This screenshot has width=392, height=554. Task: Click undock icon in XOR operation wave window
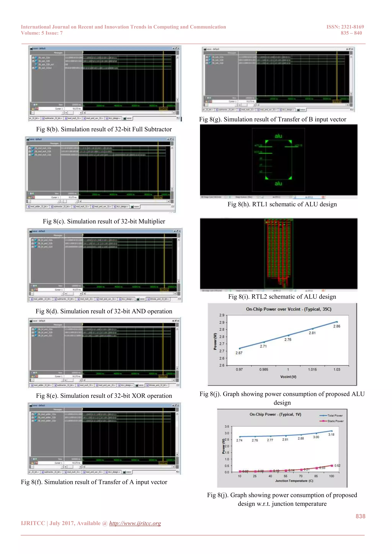(x=176, y=321)
